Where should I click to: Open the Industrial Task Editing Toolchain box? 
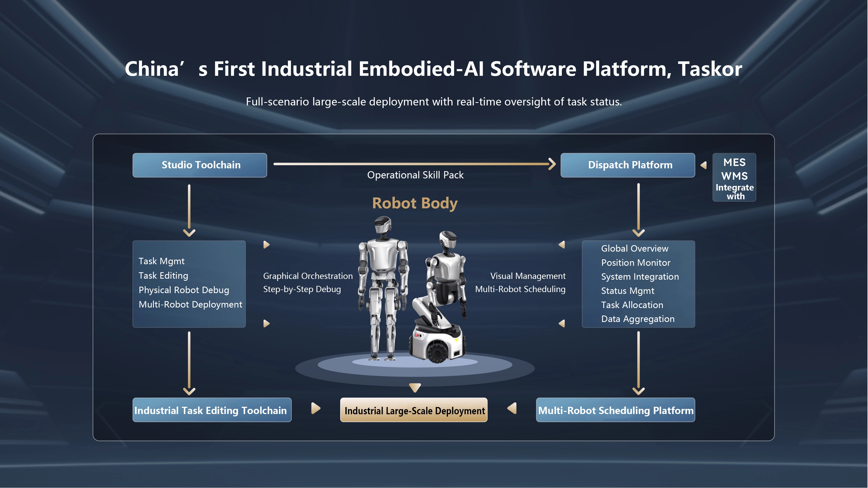pos(212,410)
